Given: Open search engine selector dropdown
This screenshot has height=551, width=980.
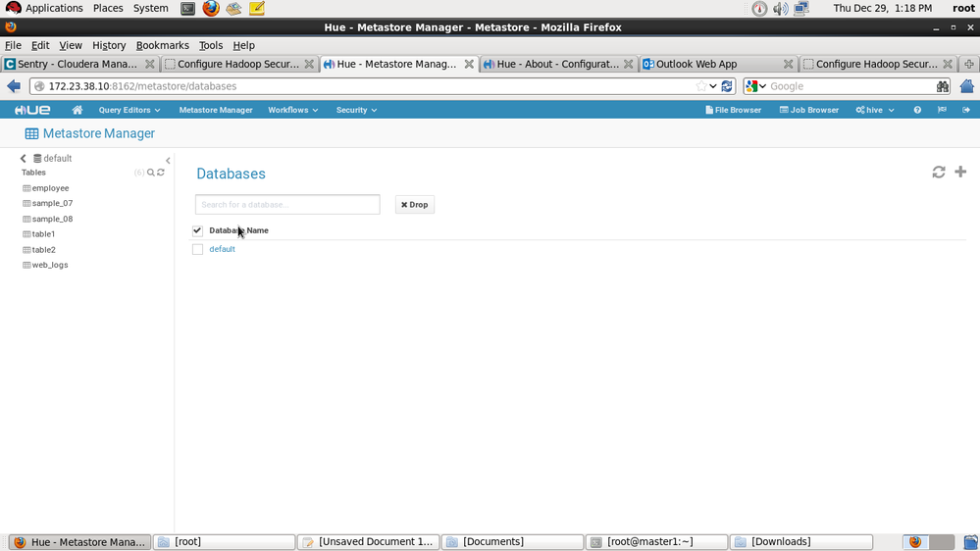Looking at the screenshot, I should tap(755, 86).
